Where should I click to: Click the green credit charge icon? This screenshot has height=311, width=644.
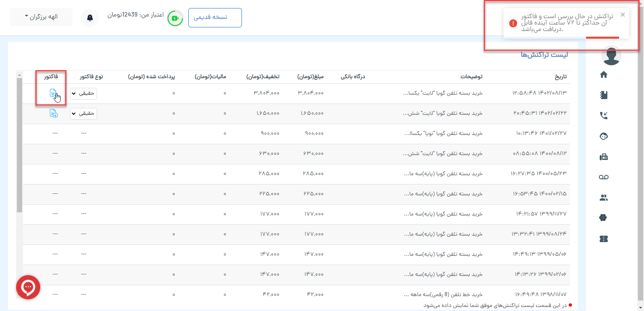tap(175, 18)
